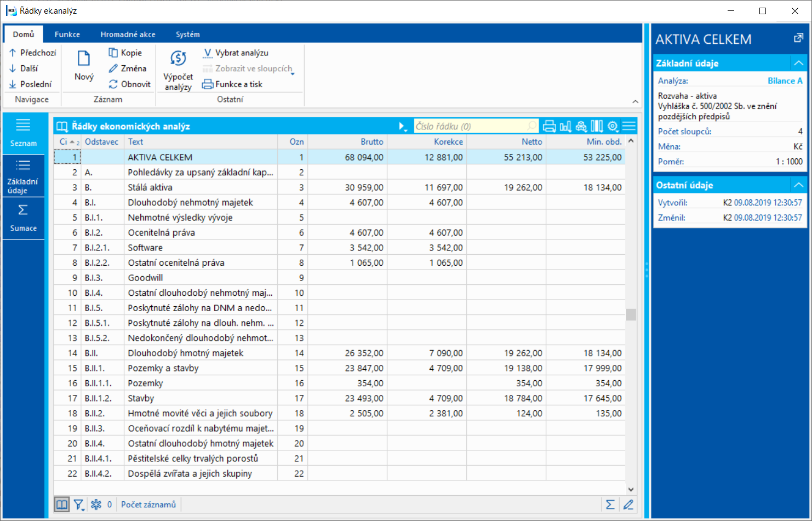Collapse the ribbon with the chevron
This screenshot has width=812, height=521.
(x=635, y=102)
